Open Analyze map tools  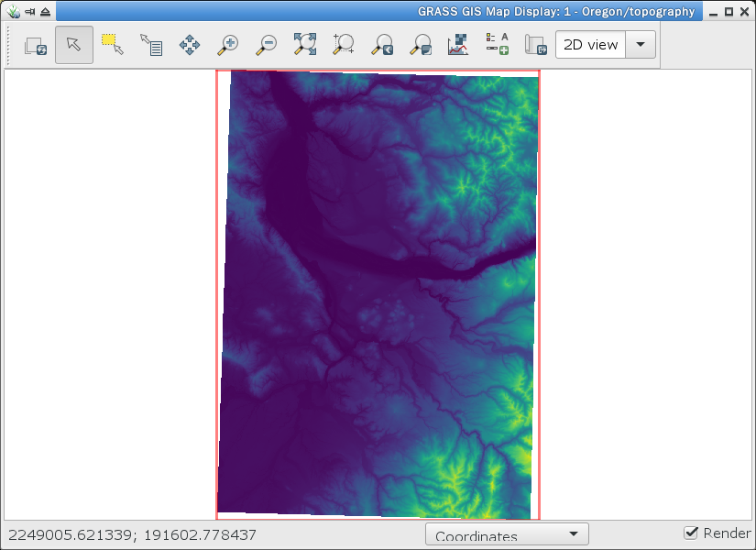click(x=458, y=45)
